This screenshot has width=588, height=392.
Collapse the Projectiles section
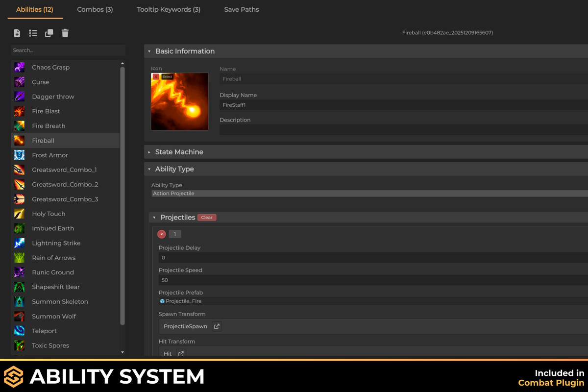tap(153, 217)
